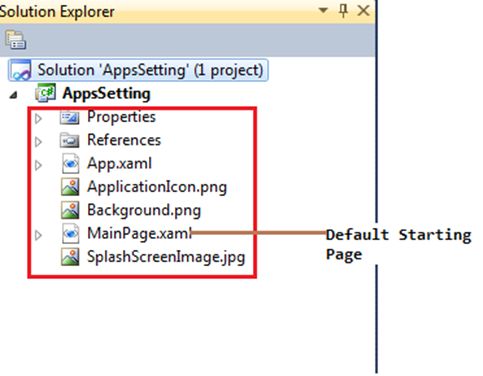Click the SplashScreenImage.jpg image icon
Image resolution: width=483 pixels, height=376 pixels.
click(x=70, y=257)
